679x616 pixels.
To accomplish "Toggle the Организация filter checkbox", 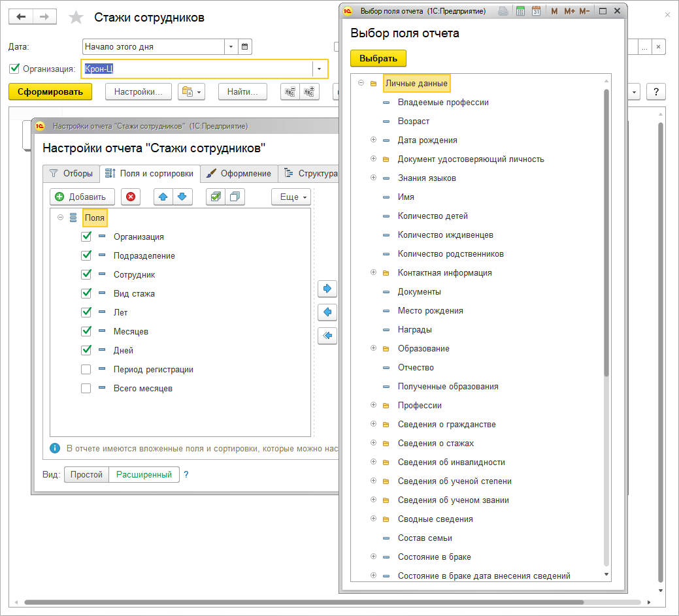I will coord(14,69).
